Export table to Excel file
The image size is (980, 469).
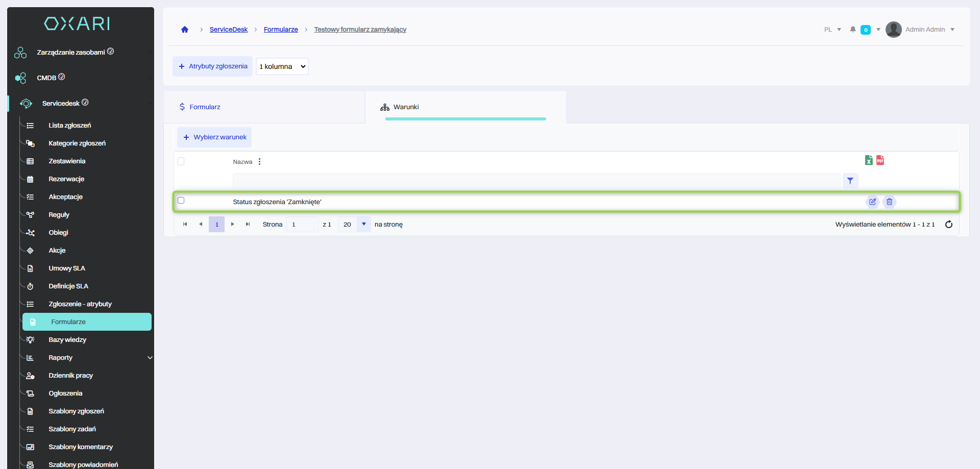[x=869, y=160]
